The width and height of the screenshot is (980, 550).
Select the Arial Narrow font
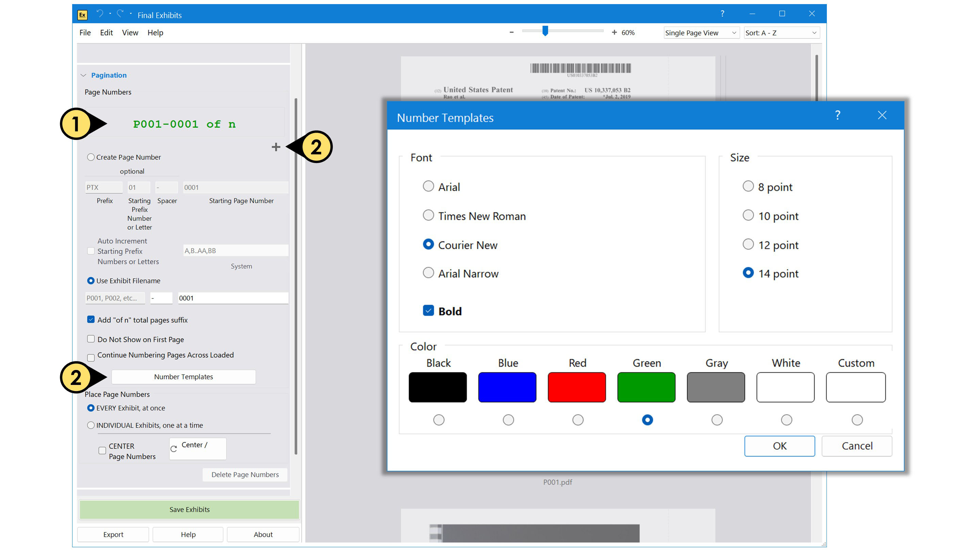[x=428, y=273]
